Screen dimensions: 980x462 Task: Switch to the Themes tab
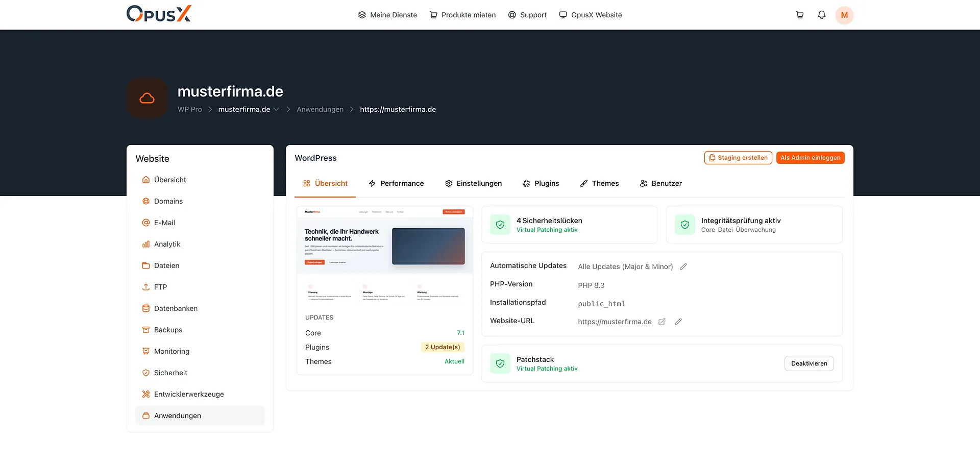pyautogui.click(x=599, y=183)
